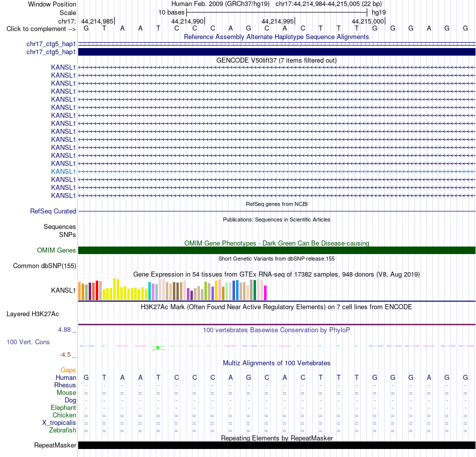Screen dimensions: 476x457
Task: Click the Mouse species row label
Action: (x=66, y=393)
